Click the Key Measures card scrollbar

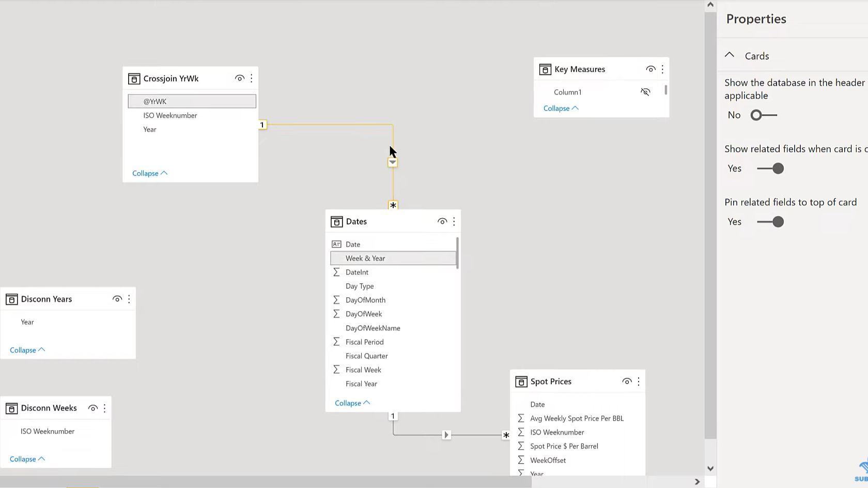coord(665,90)
